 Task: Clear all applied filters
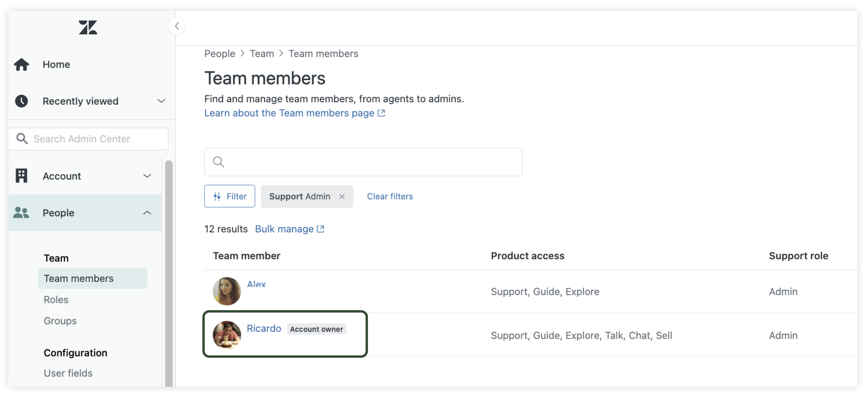pos(390,196)
